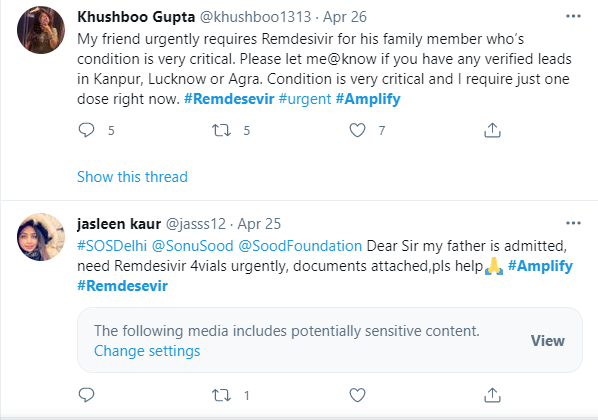This screenshot has height=420, width=598.
Task: Open more options on jasleen kaur's tweet
Action: click(573, 223)
